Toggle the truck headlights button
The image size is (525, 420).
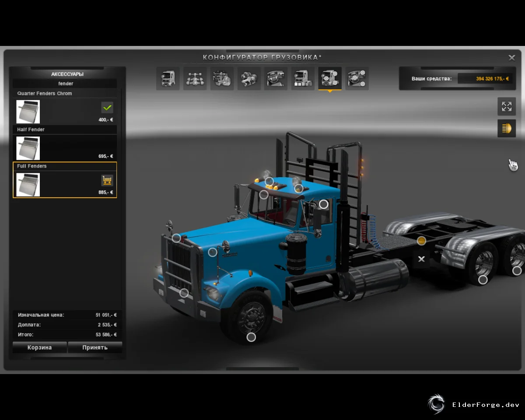(507, 128)
